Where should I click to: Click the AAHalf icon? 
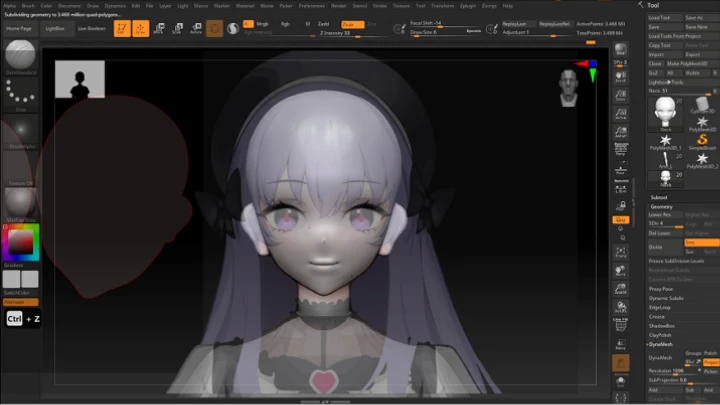tap(620, 132)
